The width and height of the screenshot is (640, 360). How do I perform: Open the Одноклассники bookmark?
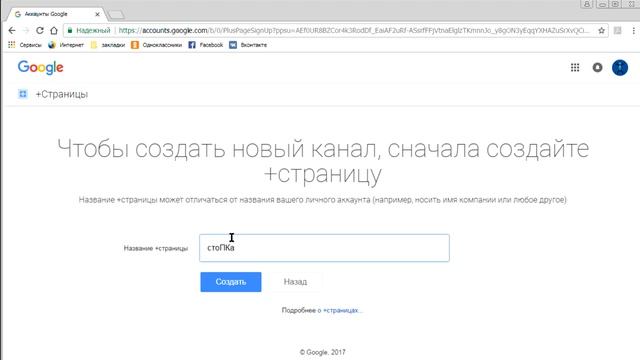pos(156,45)
